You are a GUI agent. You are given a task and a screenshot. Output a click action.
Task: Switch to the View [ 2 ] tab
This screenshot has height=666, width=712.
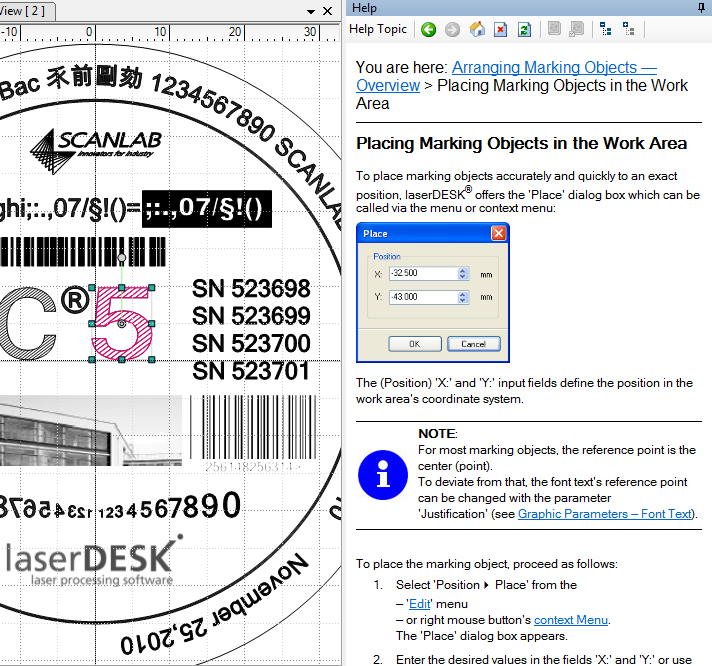pyautogui.click(x=25, y=11)
